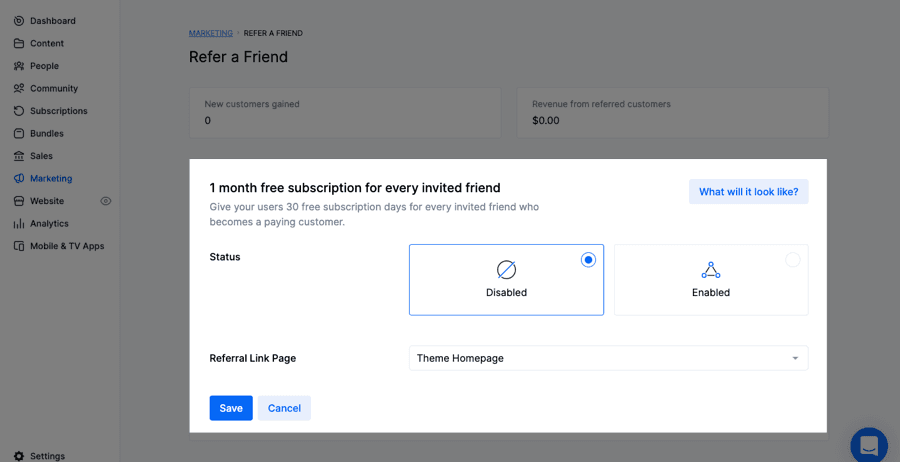Click the Analytics bar chart icon
Image resolution: width=900 pixels, height=462 pixels.
click(x=19, y=224)
